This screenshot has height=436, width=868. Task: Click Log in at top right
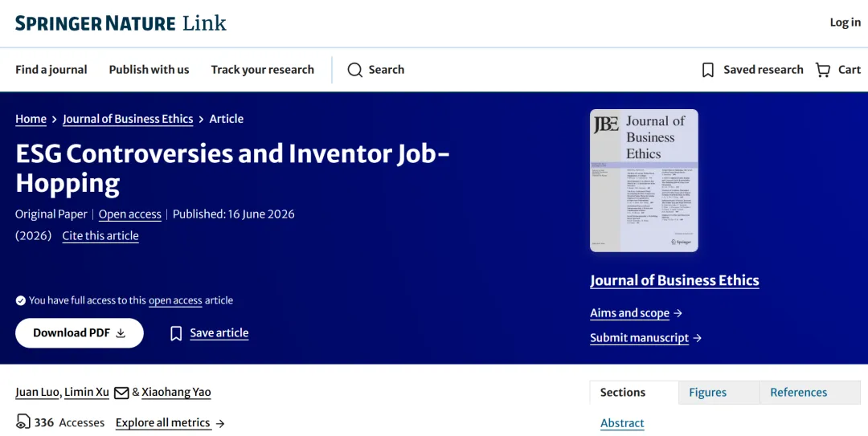(845, 22)
